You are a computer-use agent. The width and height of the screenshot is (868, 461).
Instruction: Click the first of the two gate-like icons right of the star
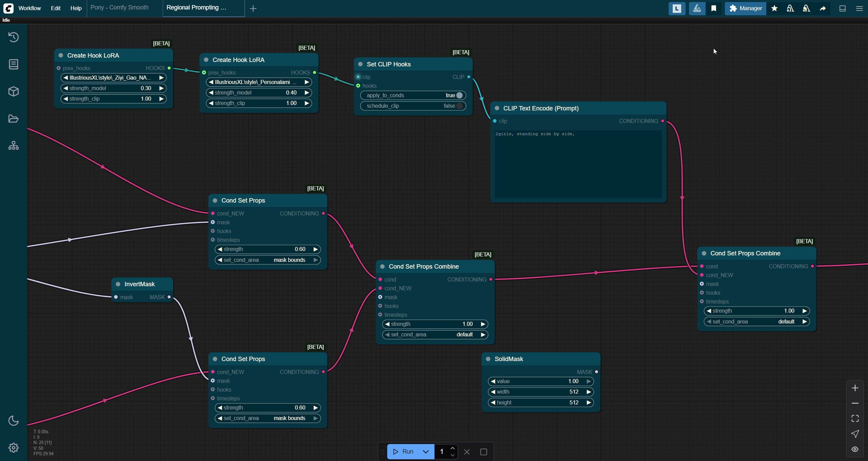(x=790, y=8)
